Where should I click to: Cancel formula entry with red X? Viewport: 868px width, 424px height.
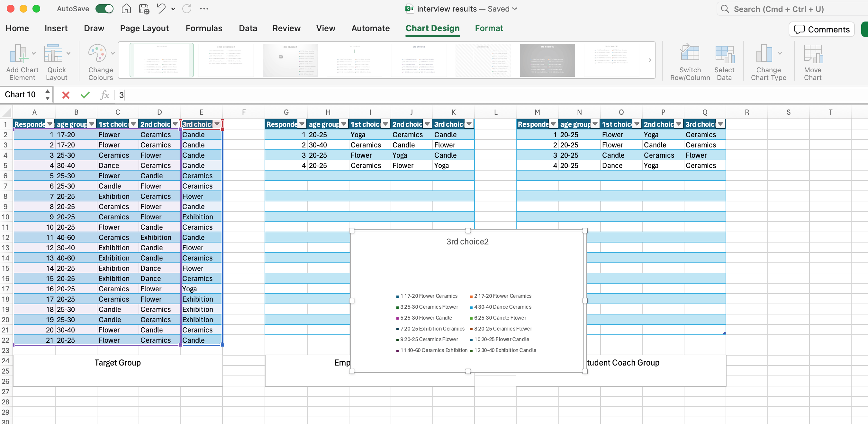(66, 95)
